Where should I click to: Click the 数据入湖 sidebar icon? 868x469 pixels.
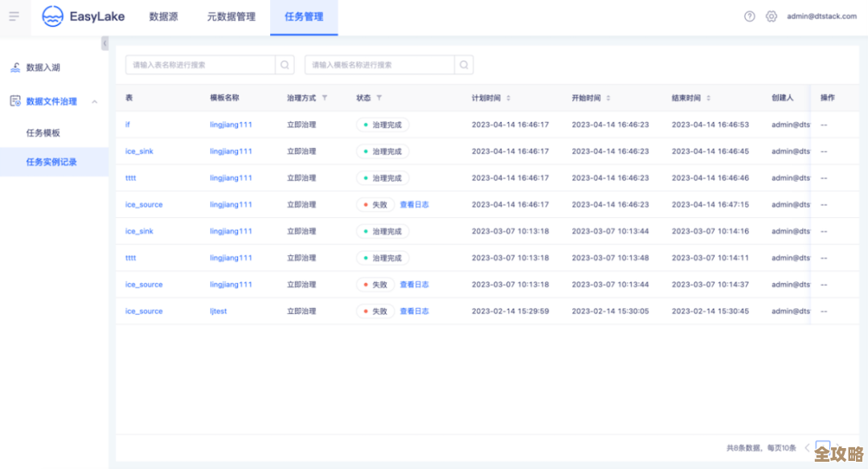pyautogui.click(x=14, y=66)
